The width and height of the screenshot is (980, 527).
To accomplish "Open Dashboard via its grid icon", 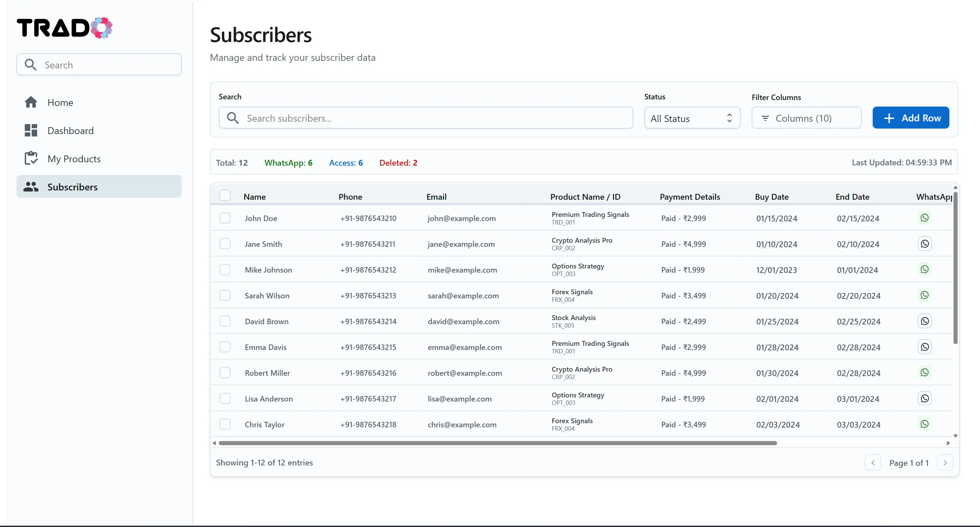I will click(x=31, y=130).
